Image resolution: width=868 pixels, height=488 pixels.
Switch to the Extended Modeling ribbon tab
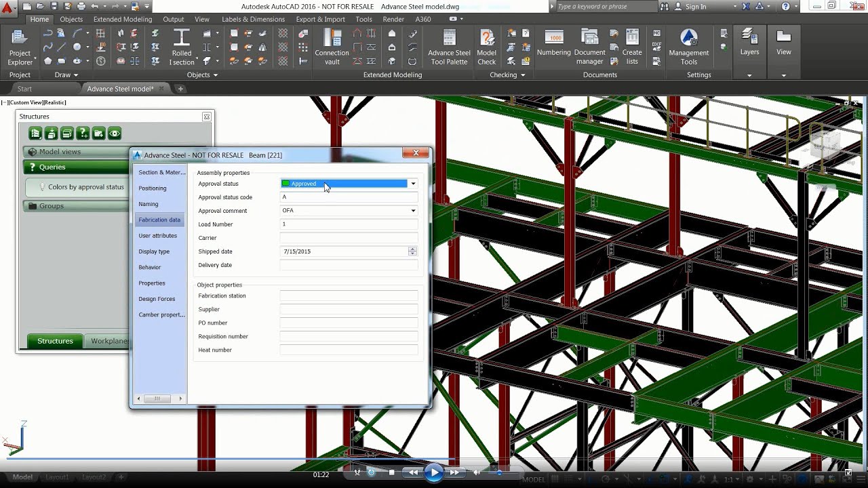[x=123, y=20]
